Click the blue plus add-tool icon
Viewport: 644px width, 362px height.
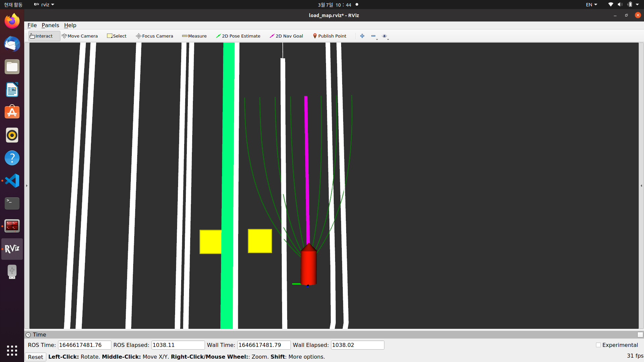(362, 36)
